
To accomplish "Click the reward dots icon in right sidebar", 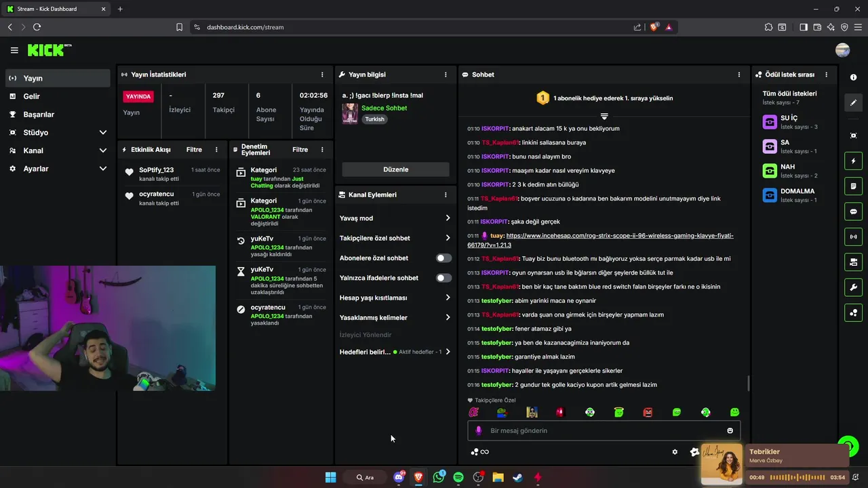I will (x=853, y=312).
